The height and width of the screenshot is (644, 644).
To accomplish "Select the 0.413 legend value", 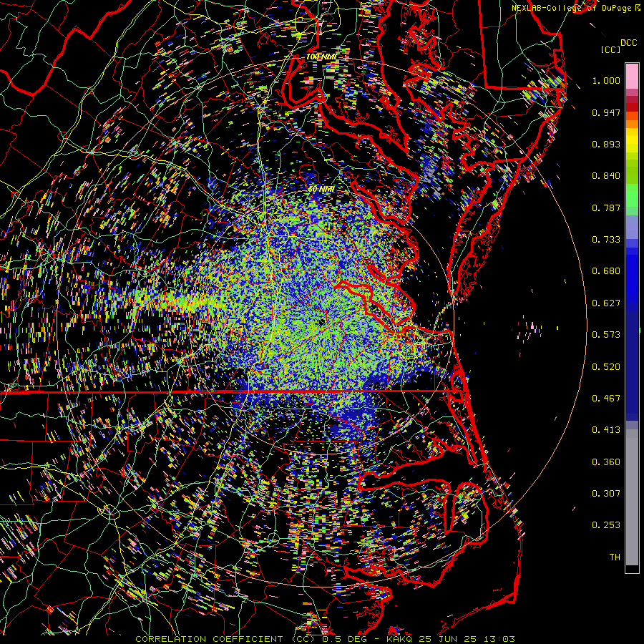I will coord(606,430).
